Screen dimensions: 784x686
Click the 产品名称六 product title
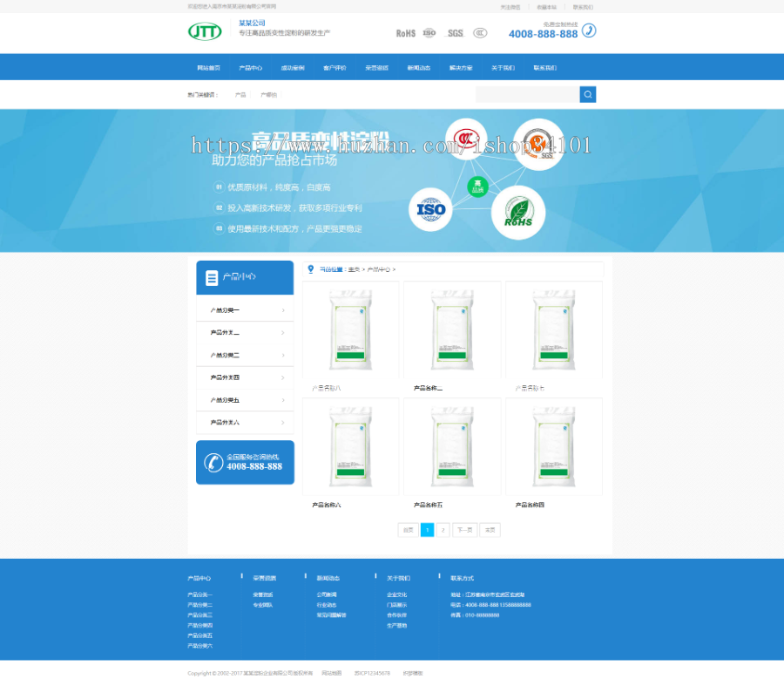[326, 506]
